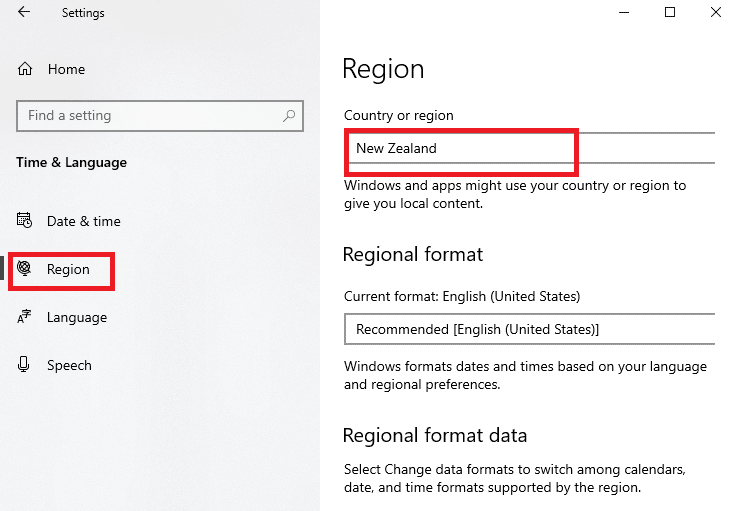Click the search magnifier icon

tap(289, 116)
